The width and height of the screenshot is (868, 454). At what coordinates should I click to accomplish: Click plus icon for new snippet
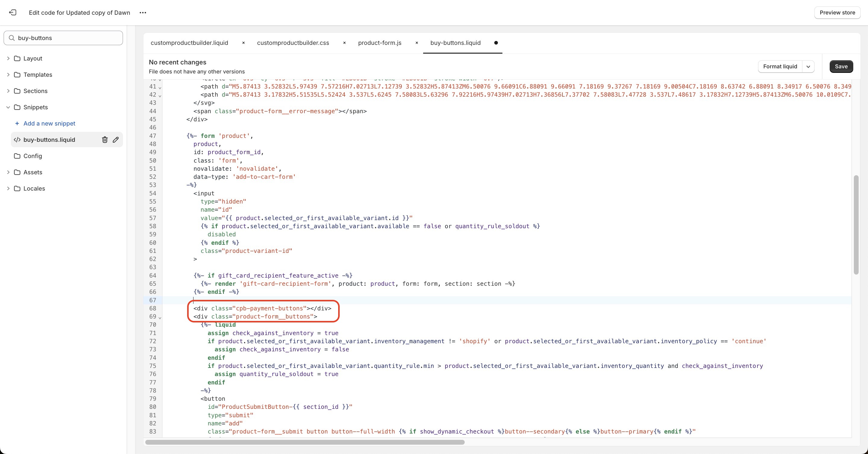(17, 123)
